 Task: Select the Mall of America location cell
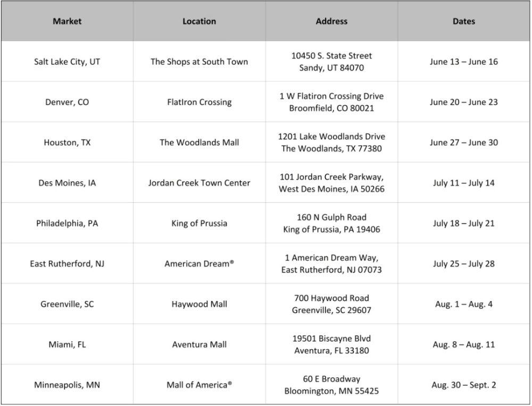199,385
